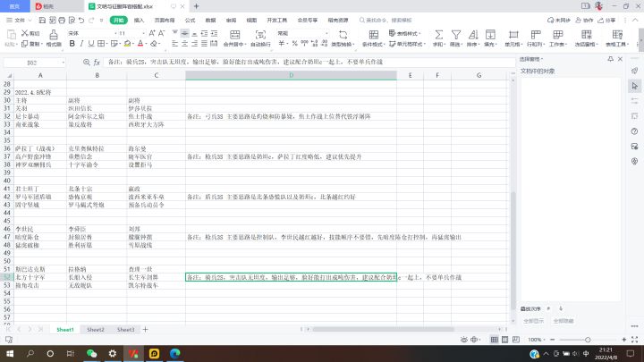Switch to the Data ribbon tab
Viewport: 644px width, 362px height.
coord(210,20)
